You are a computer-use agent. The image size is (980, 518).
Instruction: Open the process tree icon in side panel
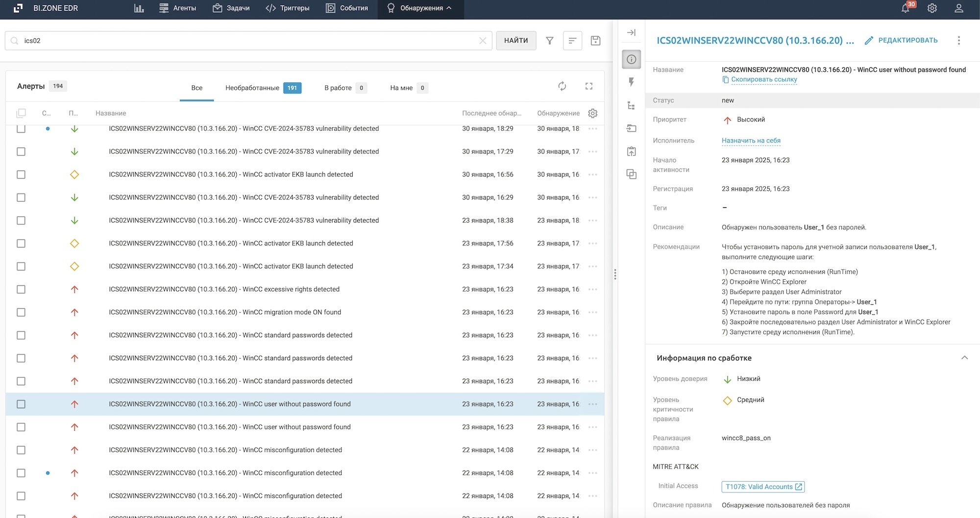point(632,105)
